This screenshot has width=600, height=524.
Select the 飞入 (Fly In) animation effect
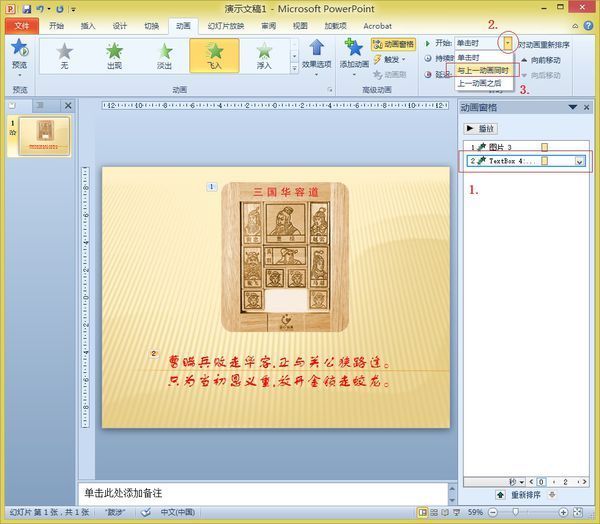pyautogui.click(x=214, y=56)
